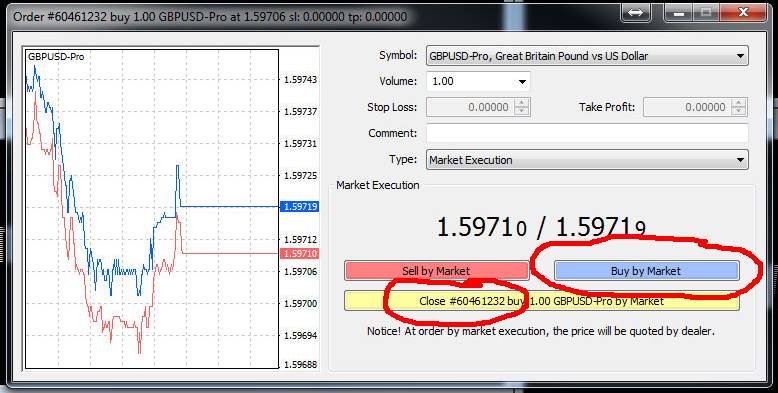Viewport: 778px width, 393px height.
Task: Minimize the order window
Action: point(680,13)
